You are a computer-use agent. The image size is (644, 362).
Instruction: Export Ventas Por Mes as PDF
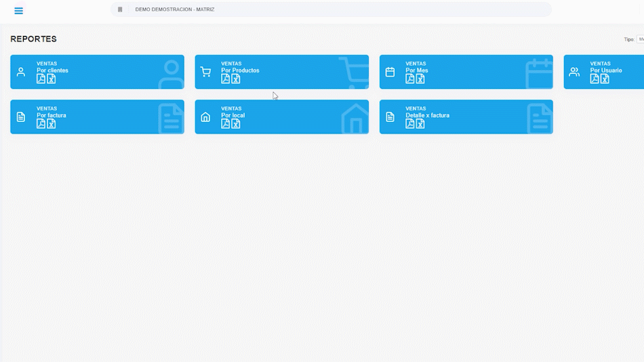410,79
